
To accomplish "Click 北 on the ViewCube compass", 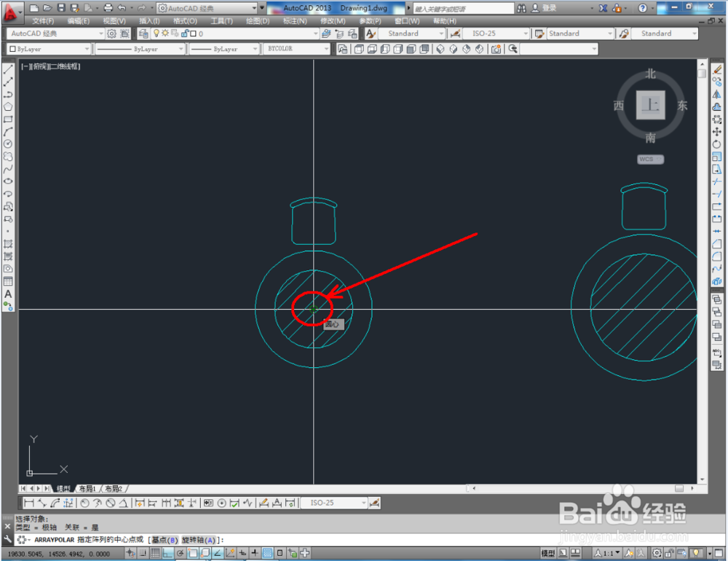I will tap(650, 74).
